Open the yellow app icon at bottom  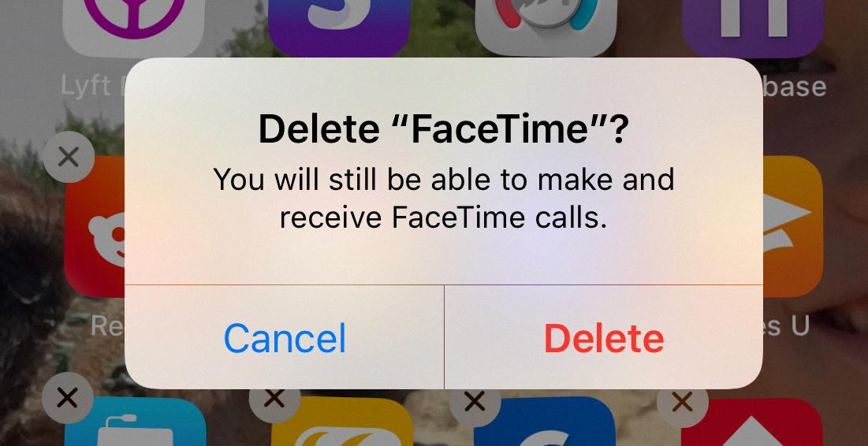[342, 422]
